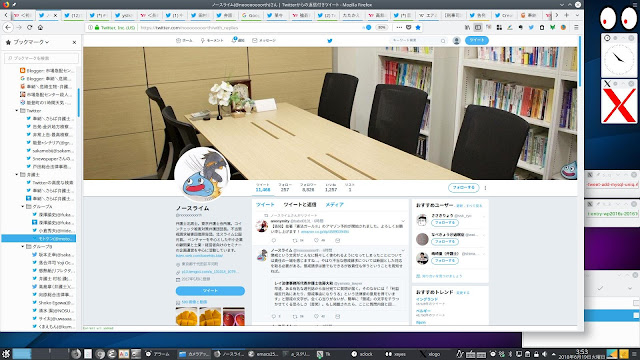View the フォロワー count stat
The width and height of the screenshot is (640, 360).
tap(308, 187)
